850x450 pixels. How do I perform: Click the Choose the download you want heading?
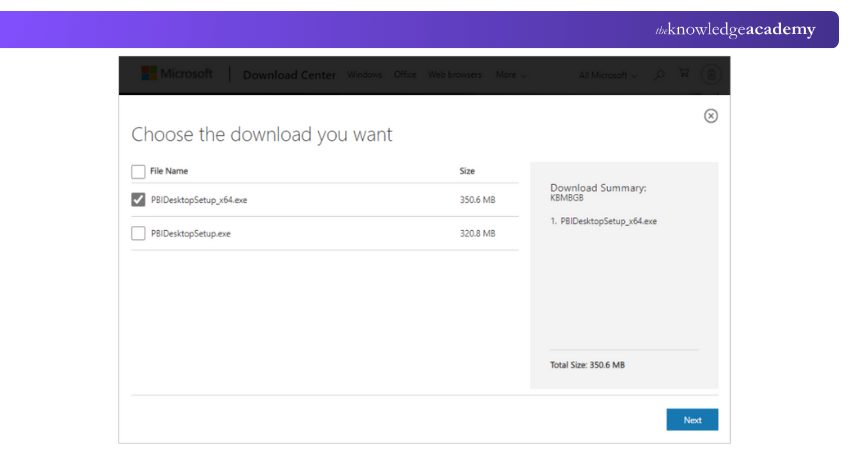[262, 134]
